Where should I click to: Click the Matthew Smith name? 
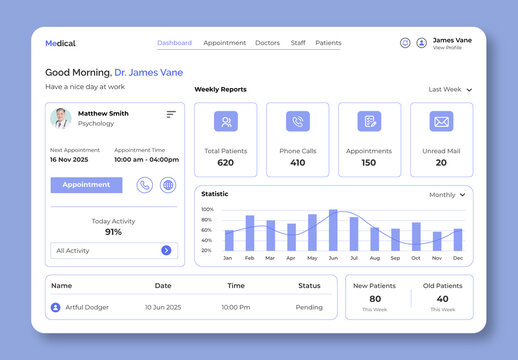pyautogui.click(x=103, y=113)
